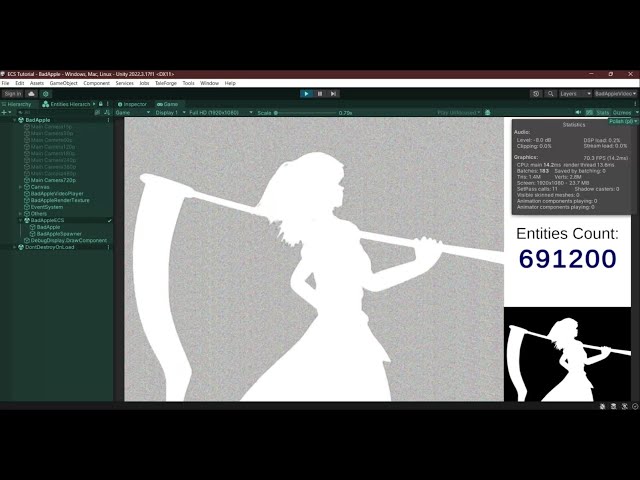Select EventSystem in the hierarchy
This screenshot has width=640, height=480.
[x=47, y=207]
